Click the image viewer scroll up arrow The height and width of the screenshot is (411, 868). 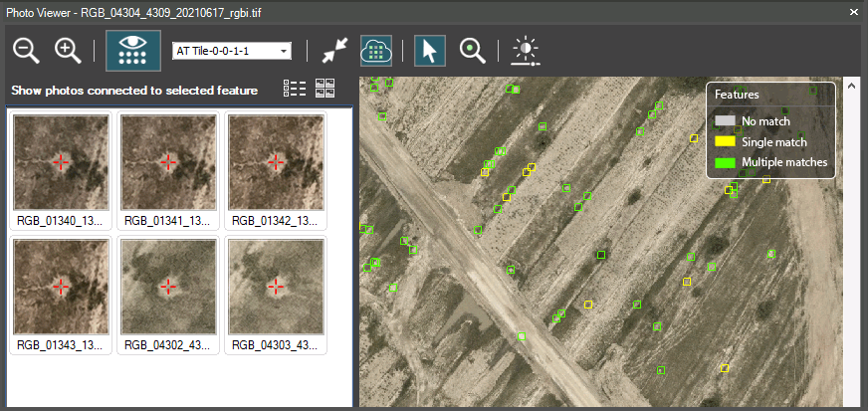(851, 87)
